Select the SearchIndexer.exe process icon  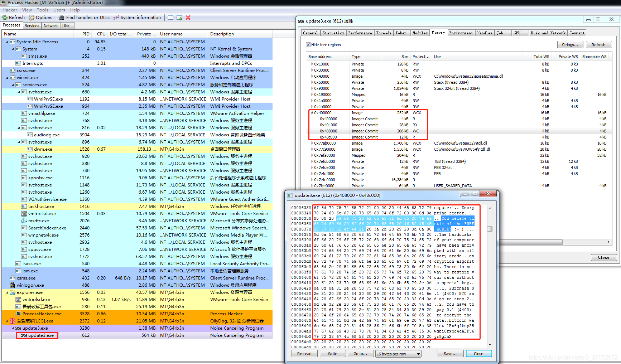pyautogui.click(x=24, y=228)
